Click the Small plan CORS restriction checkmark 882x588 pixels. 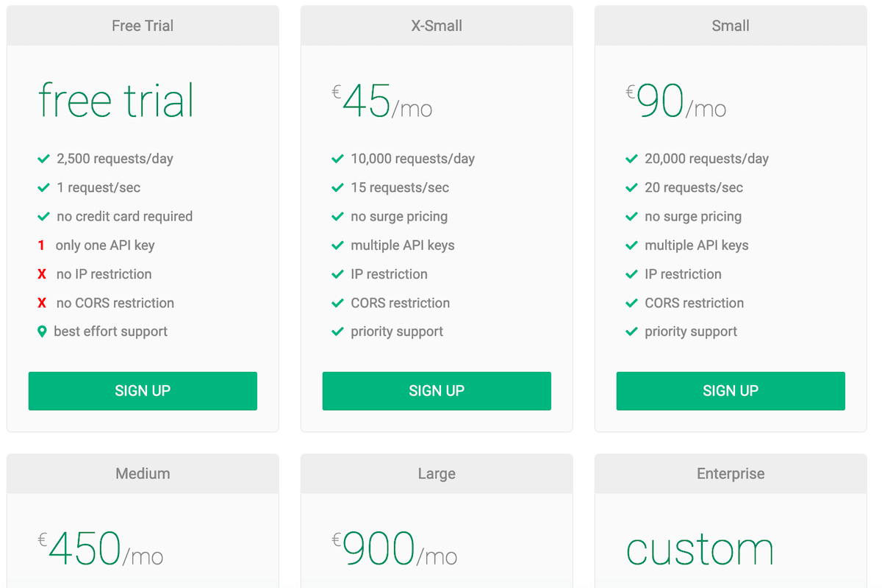(x=631, y=303)
